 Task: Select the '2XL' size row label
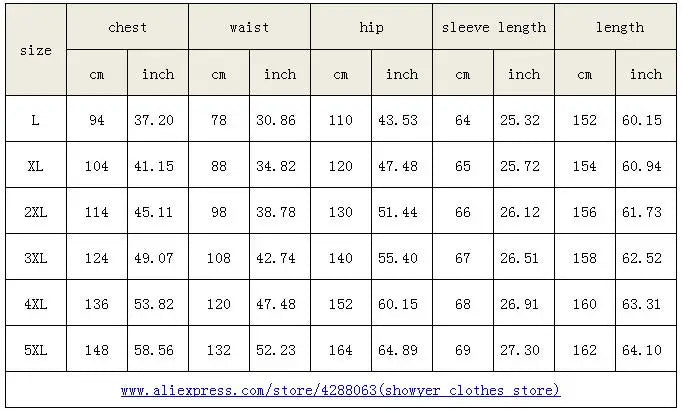[36, 212]
